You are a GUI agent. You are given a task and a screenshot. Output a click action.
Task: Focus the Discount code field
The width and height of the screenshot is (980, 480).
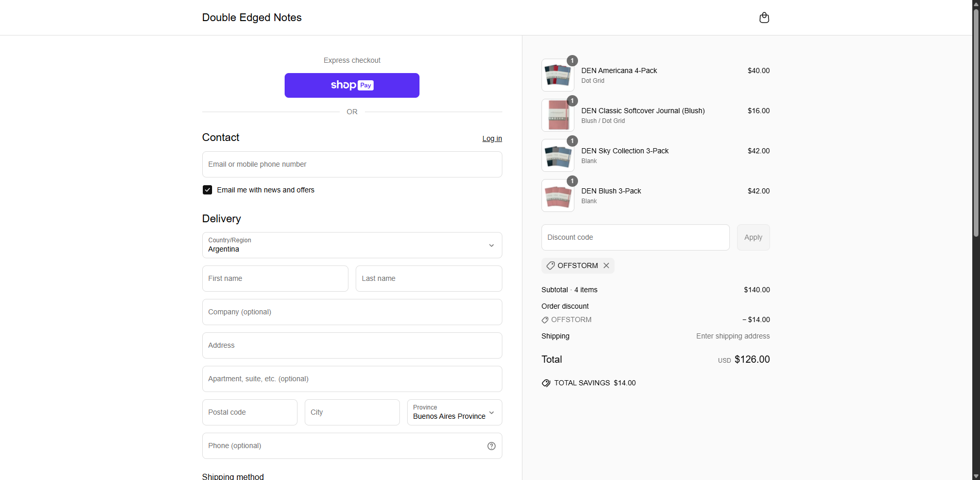point(635,238)
